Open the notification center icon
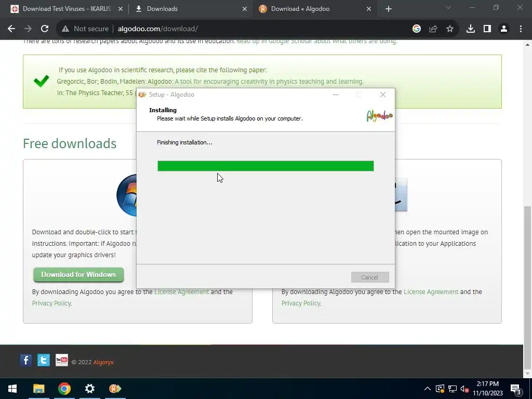 [516, 389]
